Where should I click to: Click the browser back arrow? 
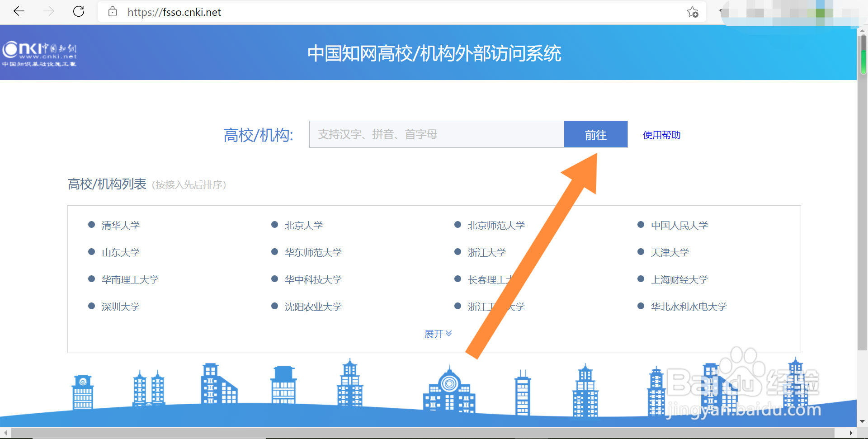(19, 11)
